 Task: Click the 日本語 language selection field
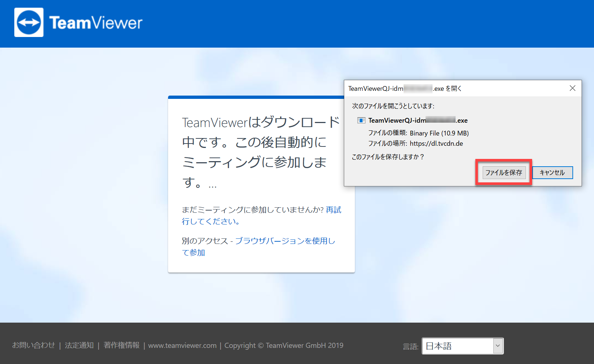tap(457, 346)
